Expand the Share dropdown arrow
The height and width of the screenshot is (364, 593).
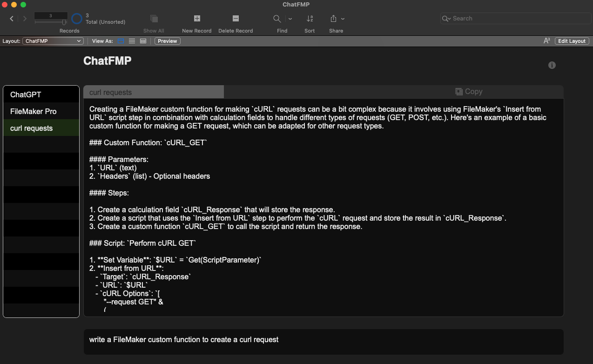click(x=343, y=19)
